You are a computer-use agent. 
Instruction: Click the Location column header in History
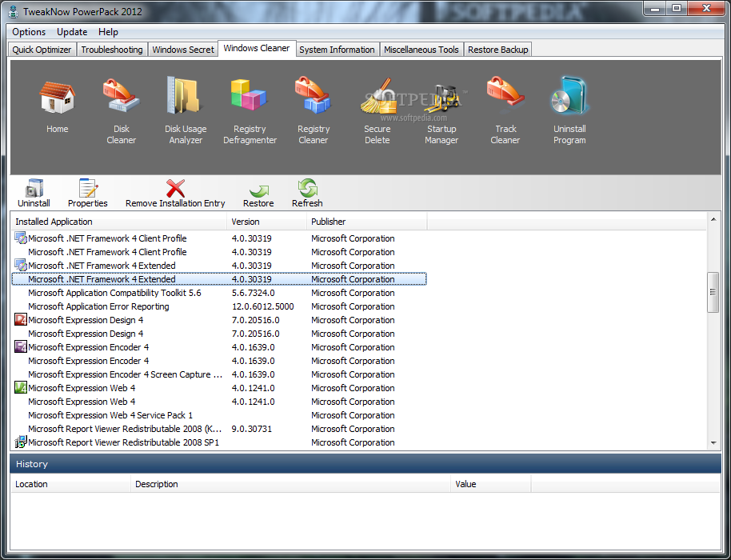click(70, 484)
